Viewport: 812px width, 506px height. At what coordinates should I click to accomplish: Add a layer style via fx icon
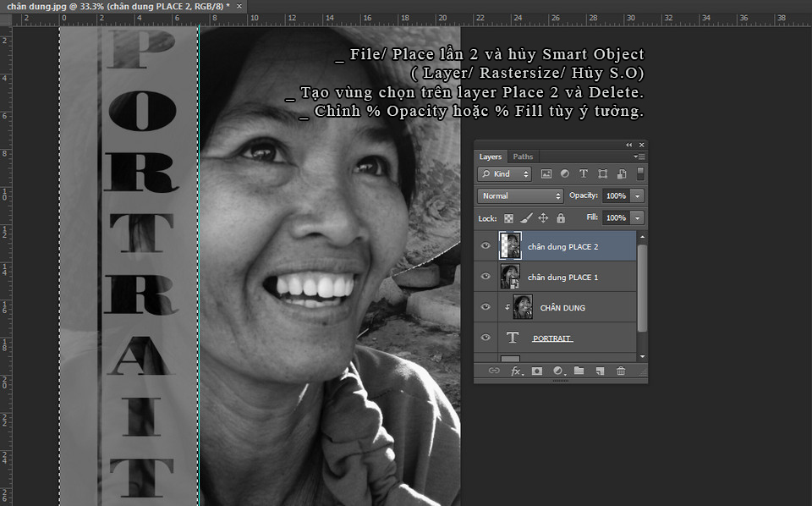click(x=516, y=371)
